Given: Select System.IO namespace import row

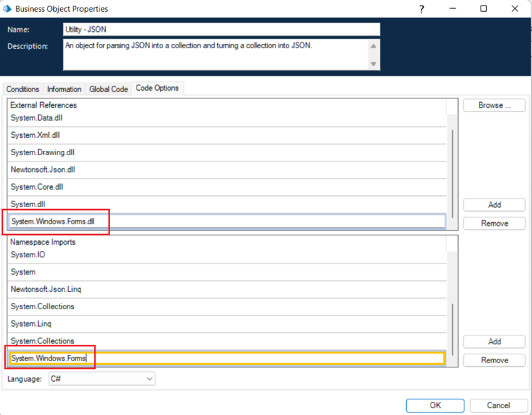Looking at the screenshot, I should (227, 255).
